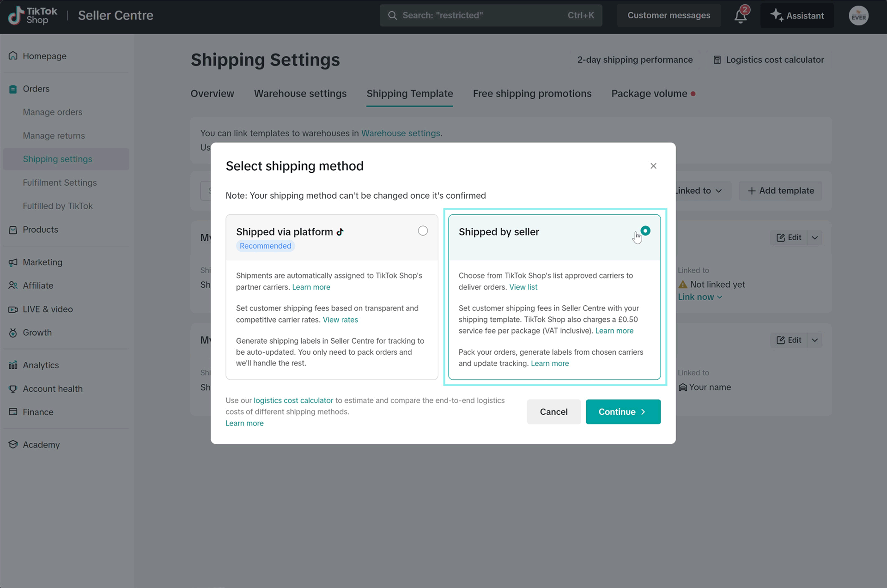Close the Select shipping method dialog
Image resolution: width=887 pixels, height=588 pixels.
click(653, 166)
